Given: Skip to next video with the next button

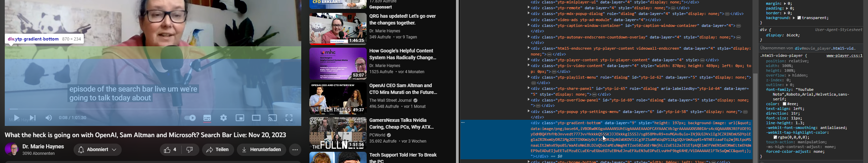Looking at the screenshot, I should 33,118.
